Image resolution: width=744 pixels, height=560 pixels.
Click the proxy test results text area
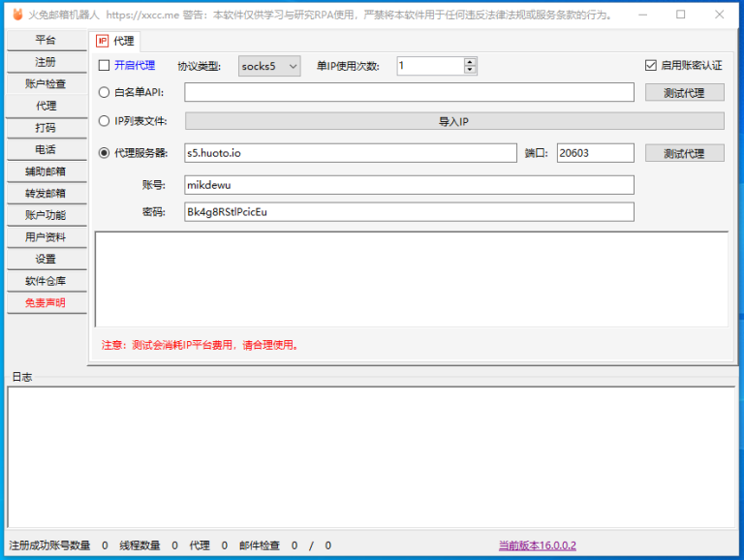[x=412, y=279]
